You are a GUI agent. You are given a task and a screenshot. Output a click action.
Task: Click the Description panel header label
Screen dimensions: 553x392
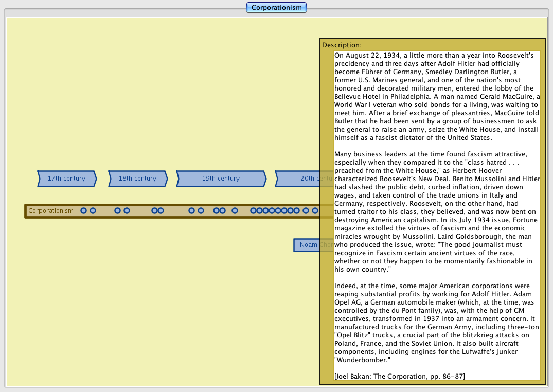click(x=342, y=45)
